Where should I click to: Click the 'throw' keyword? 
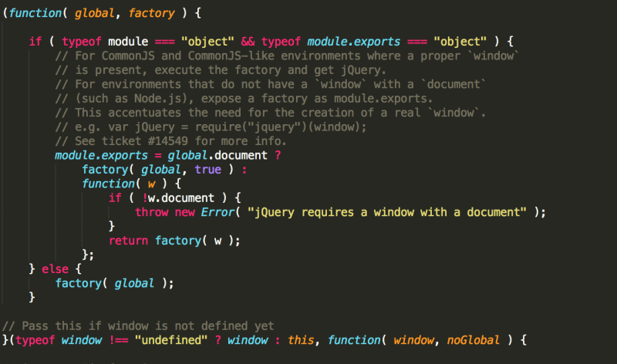(152, 212)
